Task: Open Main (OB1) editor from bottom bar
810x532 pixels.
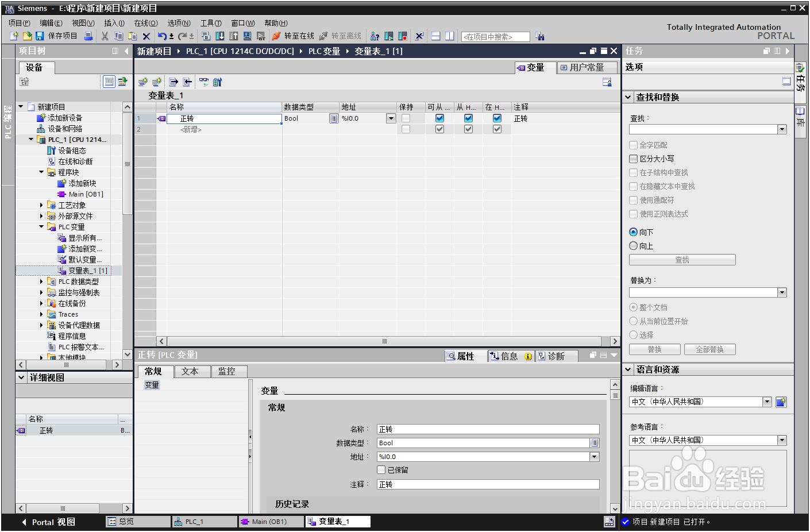Action: click(x=271, y=522)
